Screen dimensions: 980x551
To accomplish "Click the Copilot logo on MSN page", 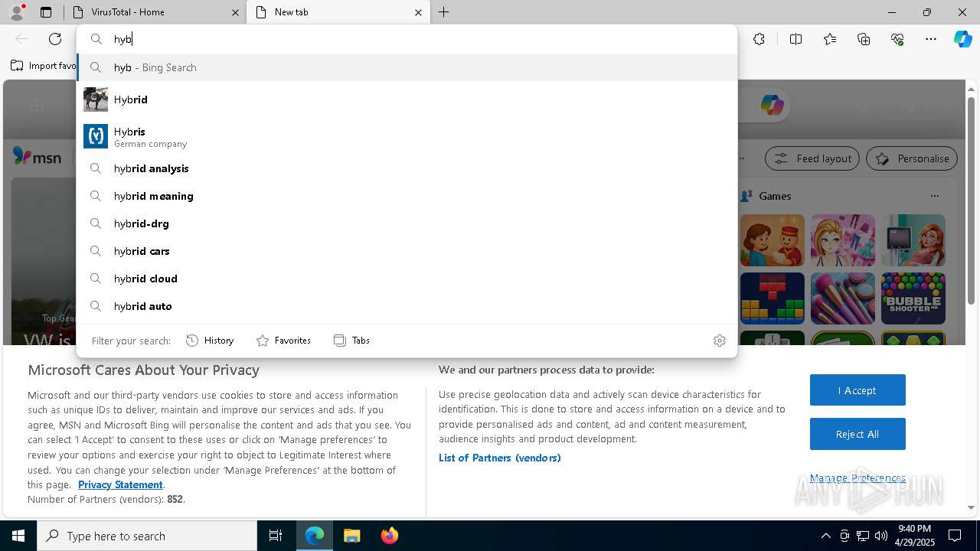I will tap(772, 105).
